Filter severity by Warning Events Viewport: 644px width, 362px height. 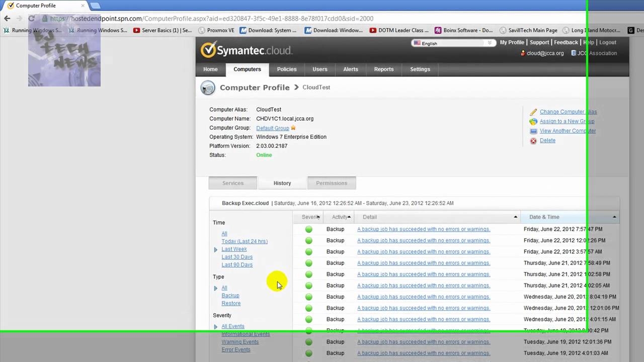pyautogui.click(x=240, y=342)
